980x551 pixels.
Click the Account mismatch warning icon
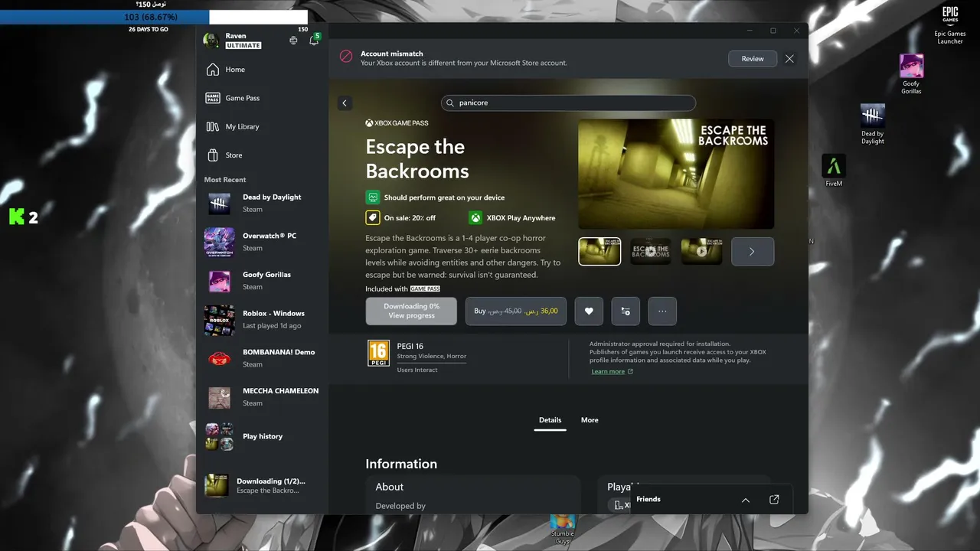tap(346, 57)
